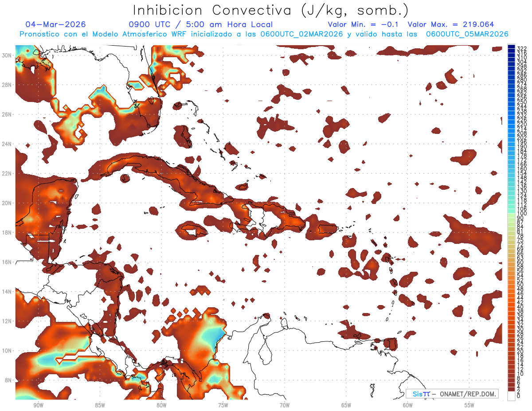Click the '16N' latitude label
This screenshot has width=532, height=411.
tap(8, 262)
